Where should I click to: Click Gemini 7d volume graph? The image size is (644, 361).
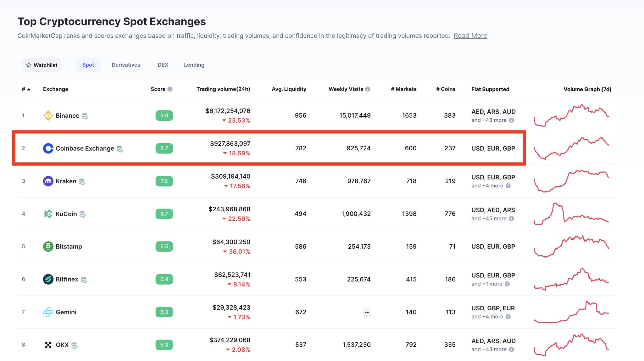click(571, 312)
